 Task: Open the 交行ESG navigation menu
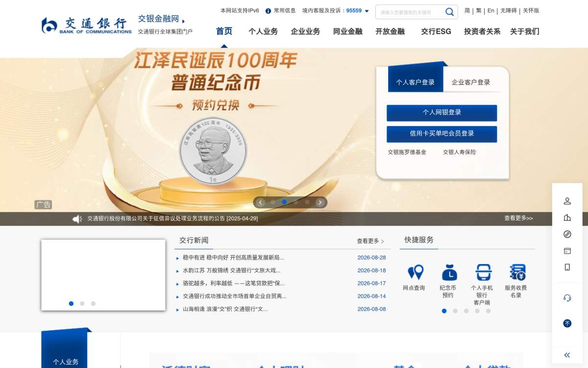click(x=436, y=31)
